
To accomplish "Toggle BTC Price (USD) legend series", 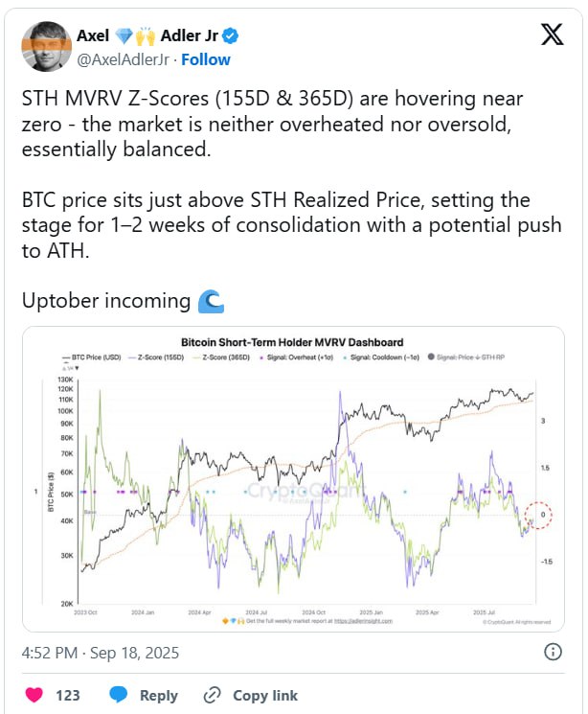I will pyautogui.click(x=92, y=357).
